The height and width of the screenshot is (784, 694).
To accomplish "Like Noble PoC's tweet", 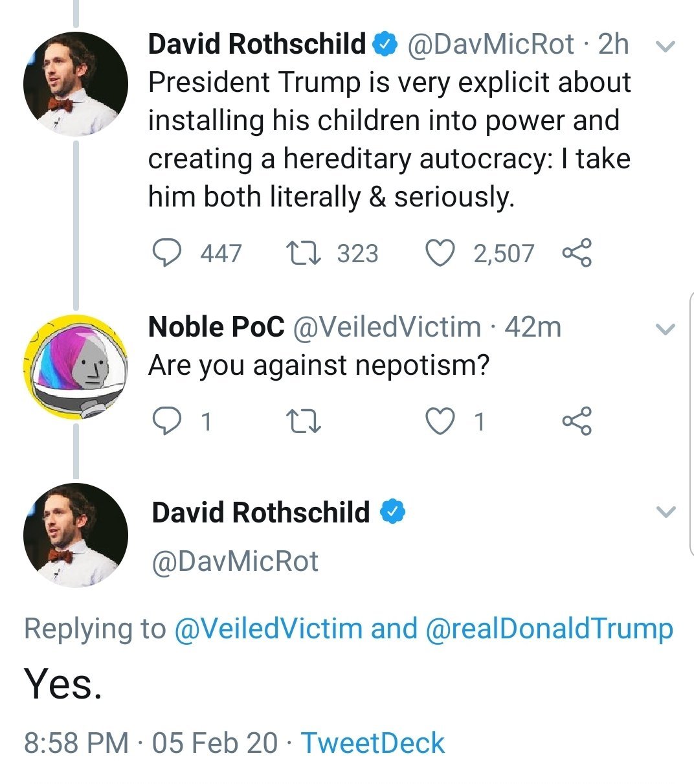I will coord(440,421).
